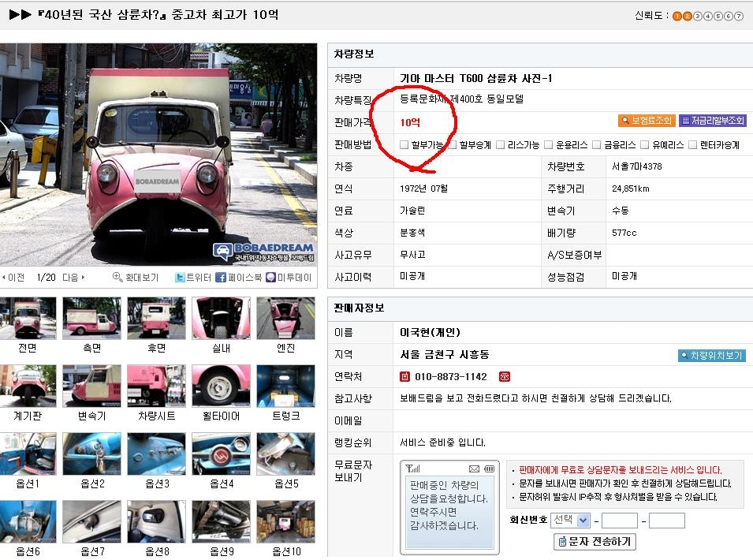Click the middle 회신번호 number input field
753x560 pixels.
click(x=619, y=521)
